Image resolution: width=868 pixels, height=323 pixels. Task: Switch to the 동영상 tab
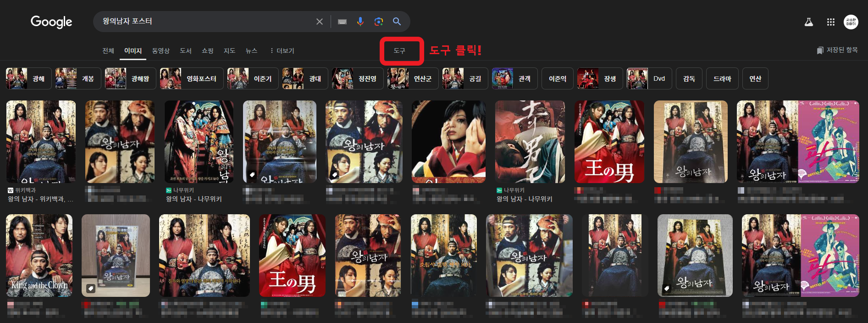pyautogui.click(x=161, y=50)
